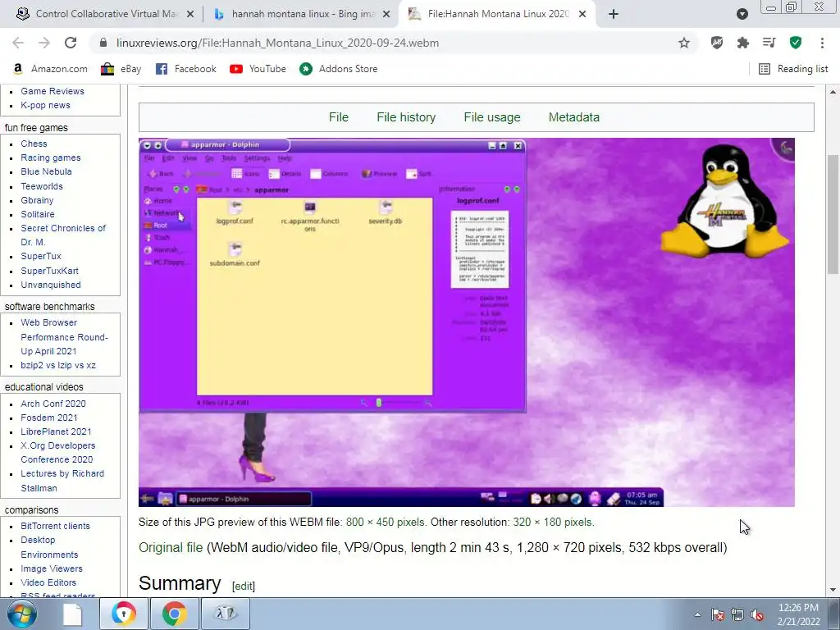Viewport: 840px width, 630px height.
Task: Open the K-pop news sidebar link
Action: pos(46,105)
